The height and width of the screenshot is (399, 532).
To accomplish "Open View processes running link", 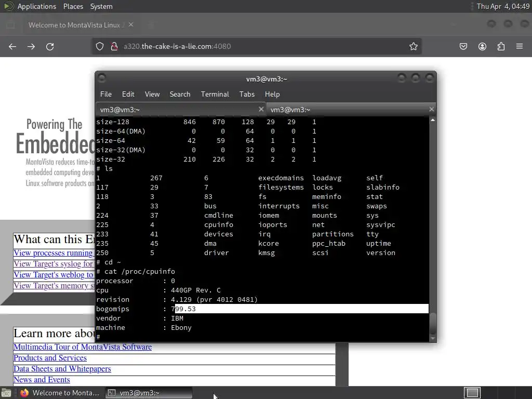I will coord(54,253).
